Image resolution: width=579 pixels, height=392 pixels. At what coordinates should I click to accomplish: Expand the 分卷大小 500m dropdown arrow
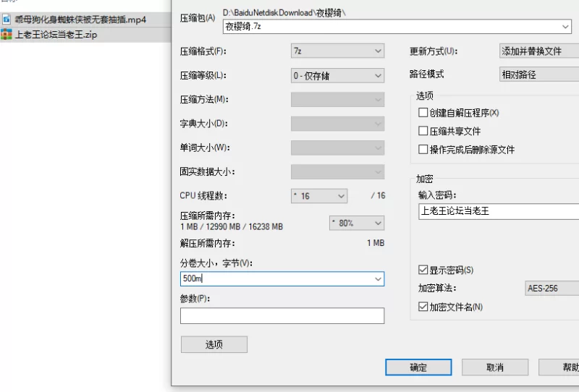click(x=378, y=279)
